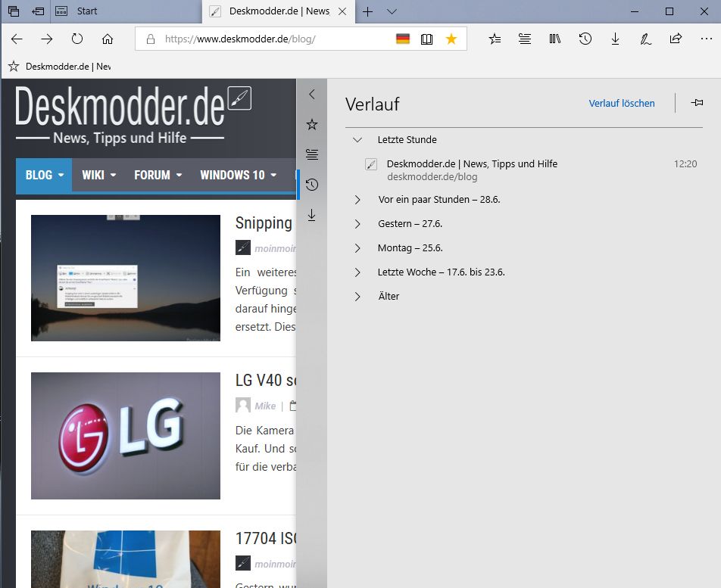Screen dimensions: 721x588
Task: Expand Montag – 25.6. history group
Action: (x=357, y=248)
